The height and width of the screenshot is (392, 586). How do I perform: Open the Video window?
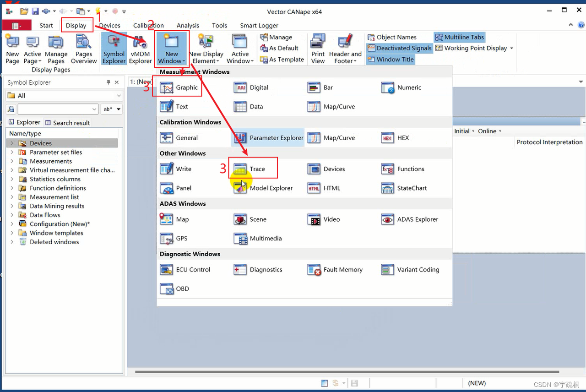[324, 219]
